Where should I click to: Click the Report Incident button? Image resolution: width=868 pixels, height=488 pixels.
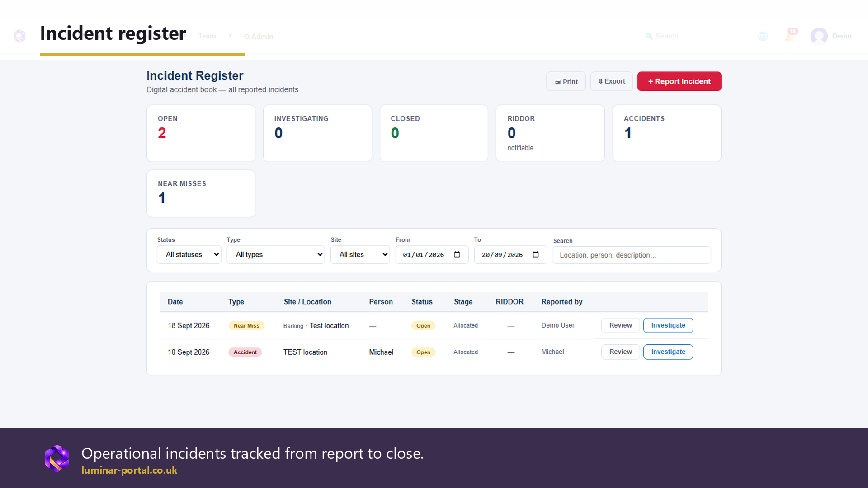679,81
